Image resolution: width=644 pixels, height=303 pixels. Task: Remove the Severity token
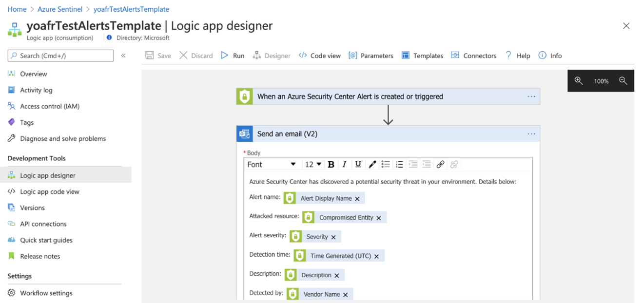(333, 237)
